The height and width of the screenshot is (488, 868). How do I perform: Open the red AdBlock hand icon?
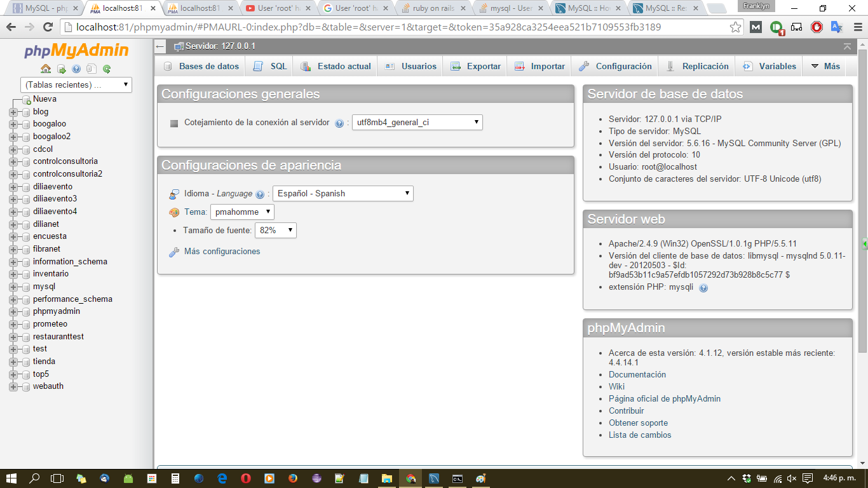817,27
